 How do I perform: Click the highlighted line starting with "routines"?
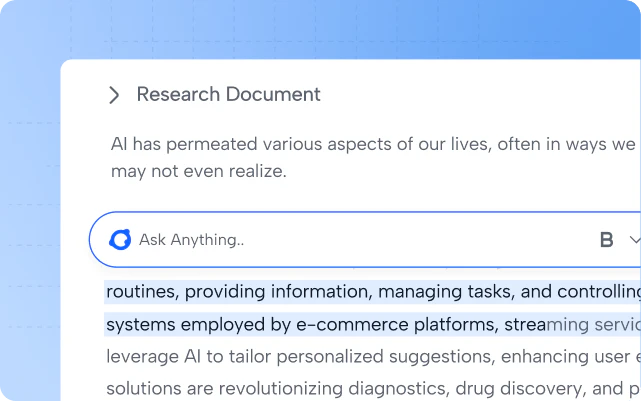(370, 292)
